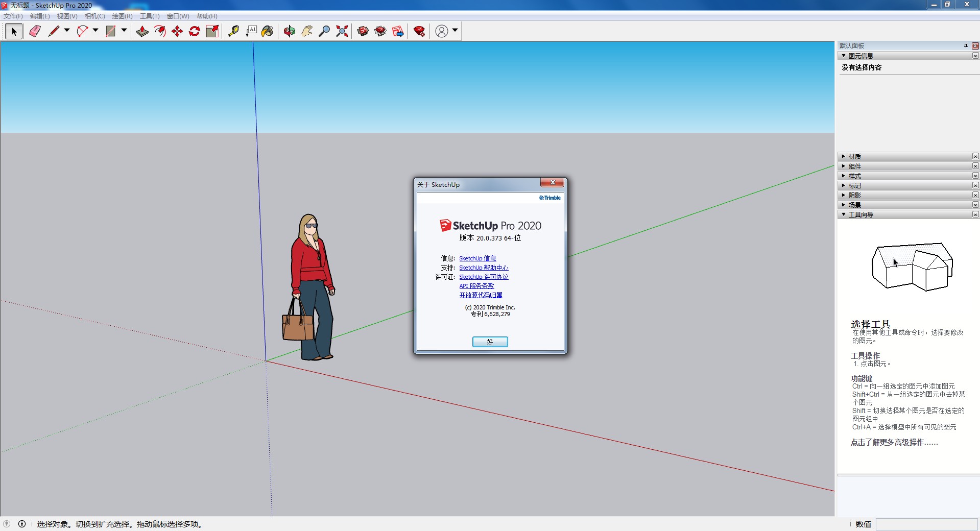Choose the Rotate tool
Viewport: 980px width, 531px height.
pyautogui.click(x=195, y=31)
